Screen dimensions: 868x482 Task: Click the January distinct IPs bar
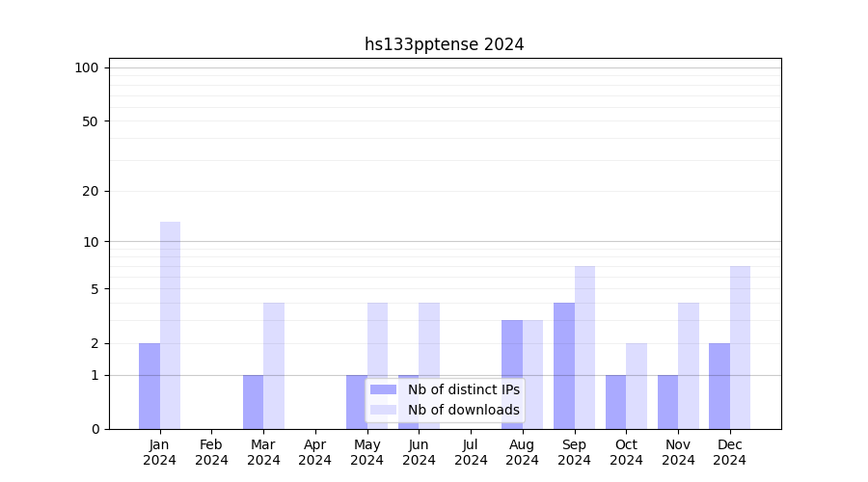click(x=149, y=386)
